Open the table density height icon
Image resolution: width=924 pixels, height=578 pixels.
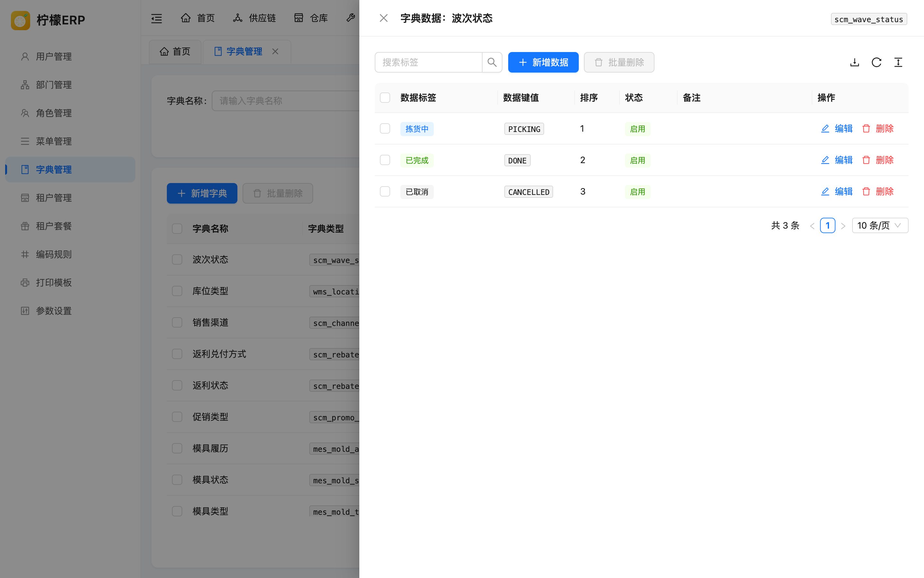coord(898,62)
